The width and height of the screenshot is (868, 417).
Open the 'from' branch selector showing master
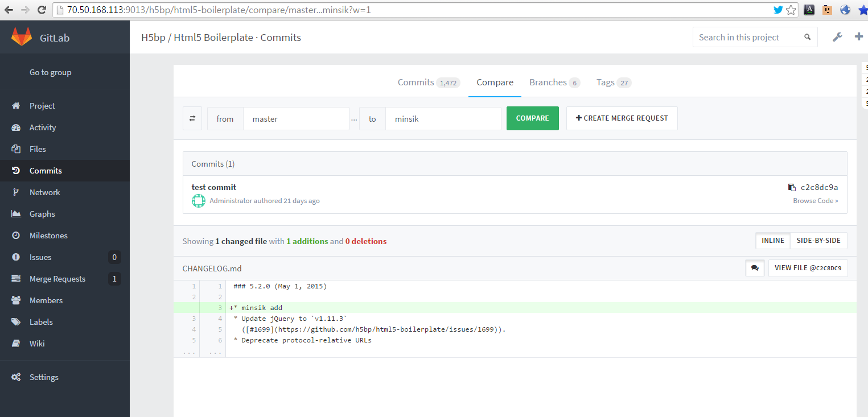pyautogui.click(x=296, y=118)
